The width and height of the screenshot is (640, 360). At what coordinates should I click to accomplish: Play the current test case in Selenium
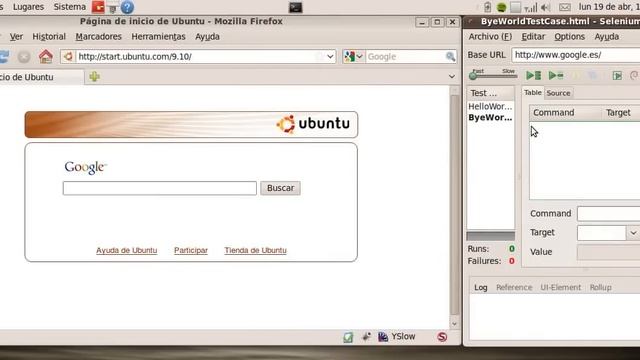click(556, 75)
